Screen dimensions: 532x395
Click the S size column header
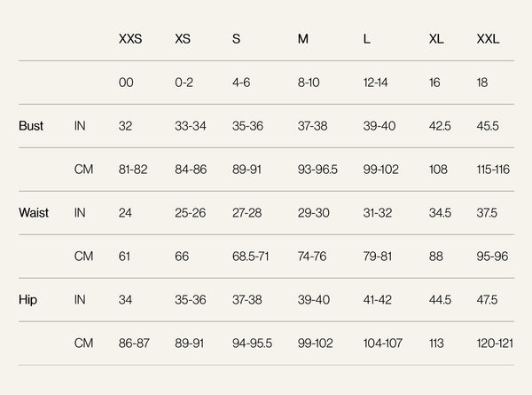236,39
